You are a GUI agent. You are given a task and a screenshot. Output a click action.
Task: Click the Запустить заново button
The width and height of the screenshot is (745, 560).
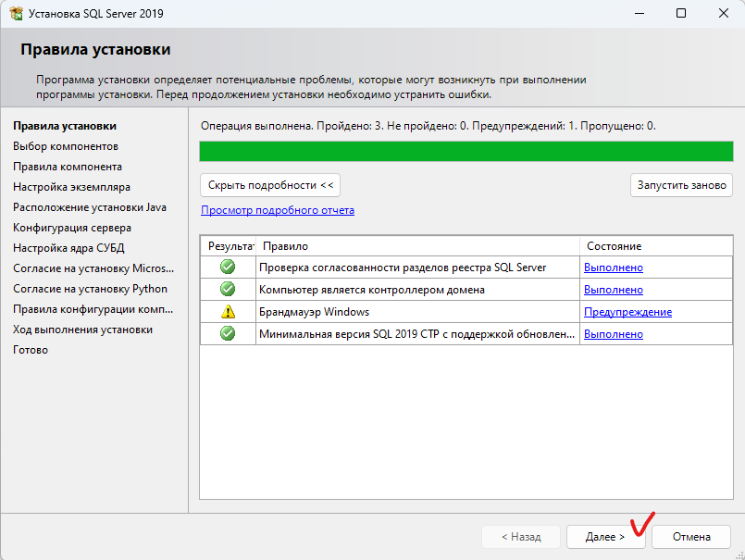tap(681, 185)
